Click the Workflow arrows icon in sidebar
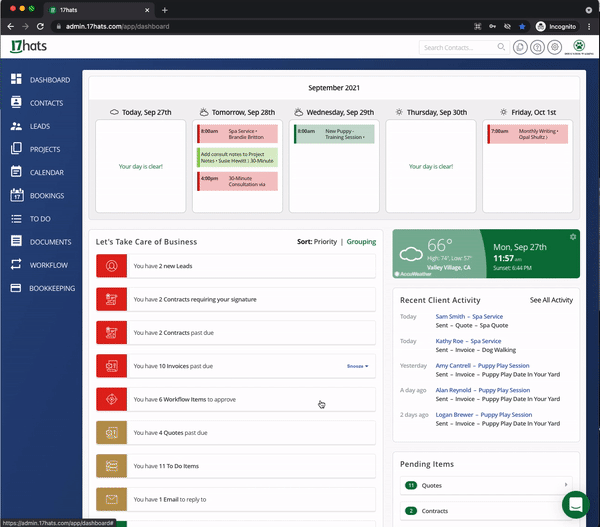The height and width of the screenshot is (527, 600). tap(16, 265)
